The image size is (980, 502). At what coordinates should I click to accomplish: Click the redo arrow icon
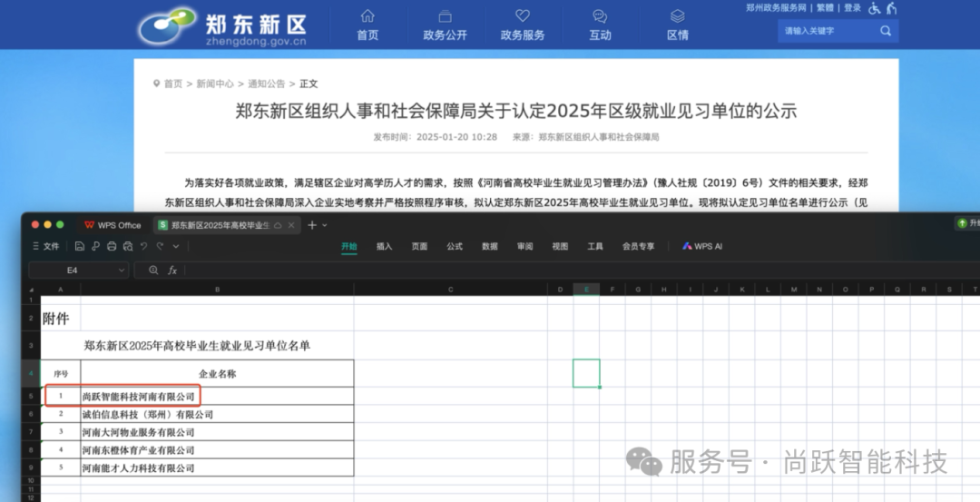tap(161, 246)
